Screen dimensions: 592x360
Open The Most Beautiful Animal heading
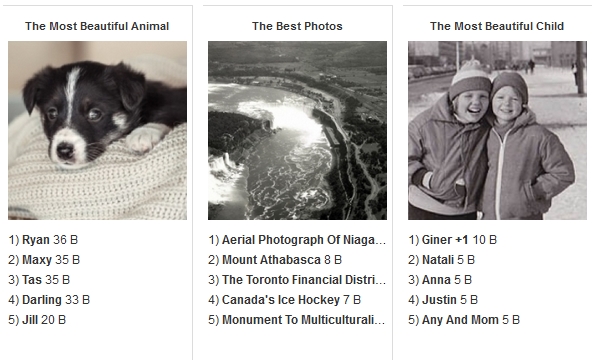pyautogui.click(x=97, y=26)
